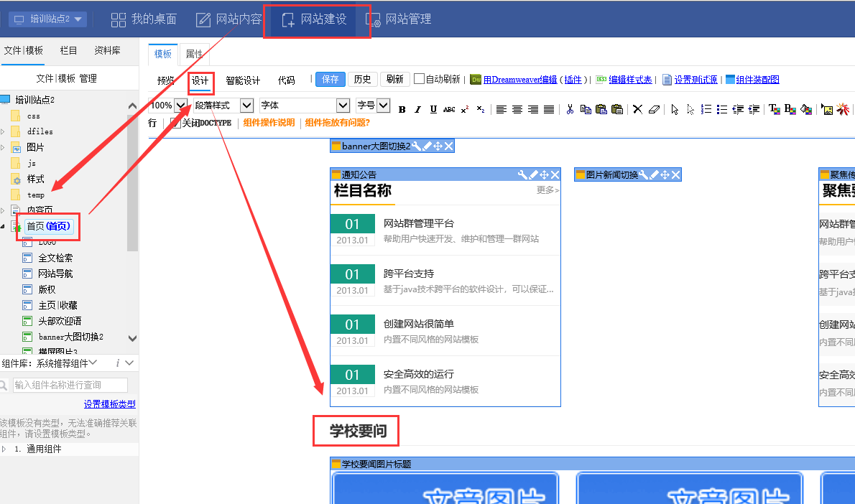Click the 设置模板类型 link
This screenshot has height=504, width=855.
(x=109, y=404)
